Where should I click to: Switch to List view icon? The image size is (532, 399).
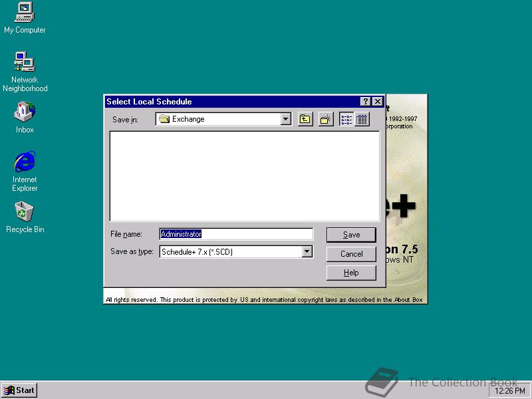click(x=346, y=119)
